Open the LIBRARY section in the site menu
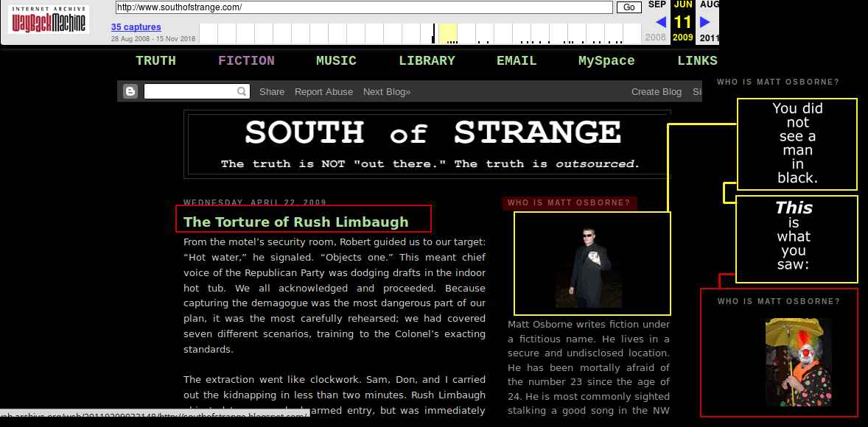868x427 pixels. [x=427, y=61]
